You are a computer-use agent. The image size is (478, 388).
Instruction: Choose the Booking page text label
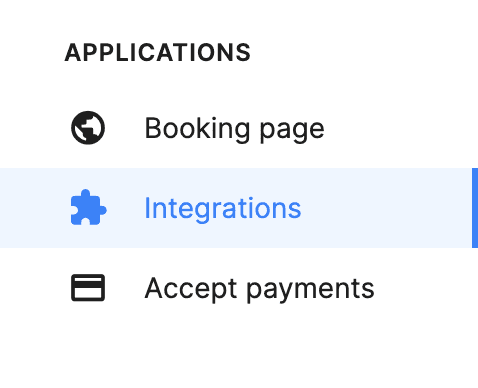tap(234, 129)
